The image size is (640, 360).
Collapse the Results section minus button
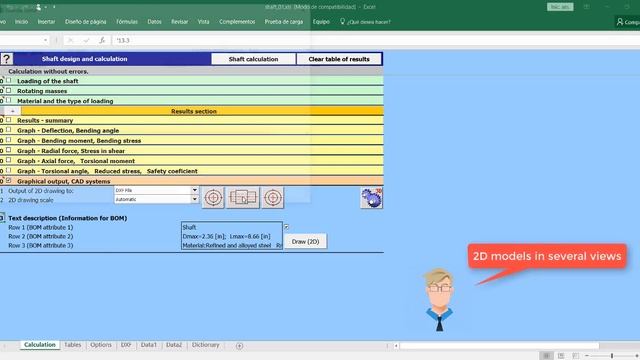click(x=13, y=111)
